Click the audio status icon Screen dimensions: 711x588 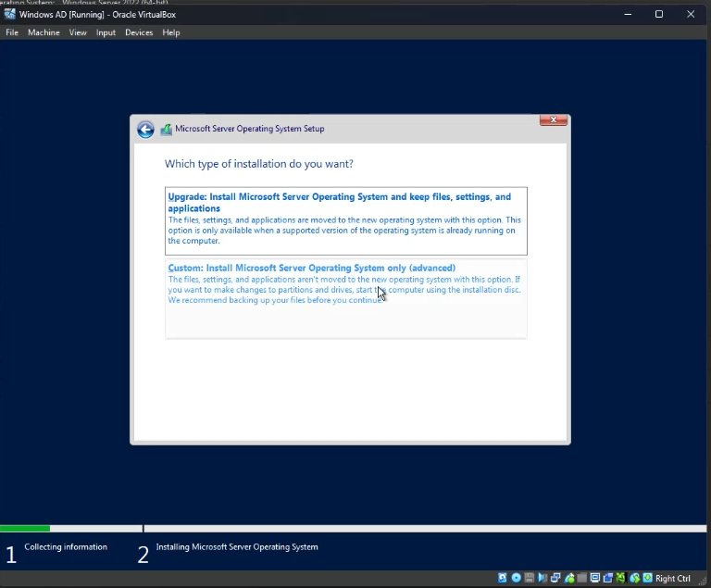(x=543, y=578)
